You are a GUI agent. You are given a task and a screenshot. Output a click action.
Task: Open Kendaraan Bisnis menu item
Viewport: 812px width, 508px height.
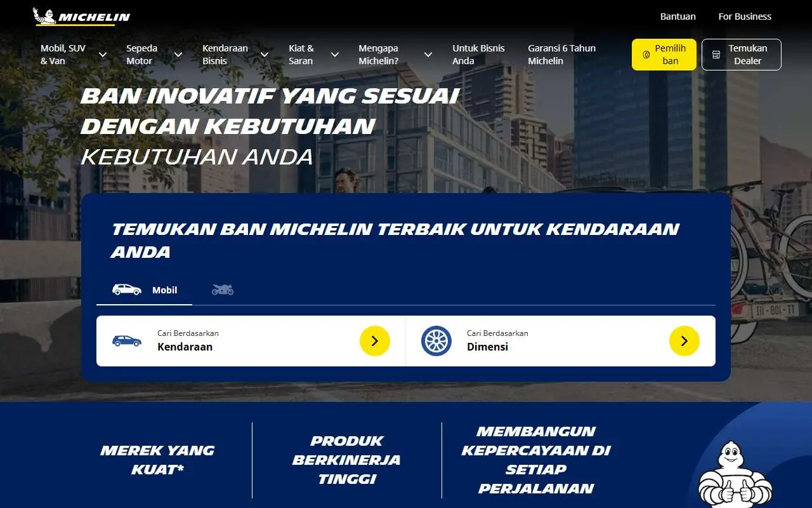pos(225,55)
